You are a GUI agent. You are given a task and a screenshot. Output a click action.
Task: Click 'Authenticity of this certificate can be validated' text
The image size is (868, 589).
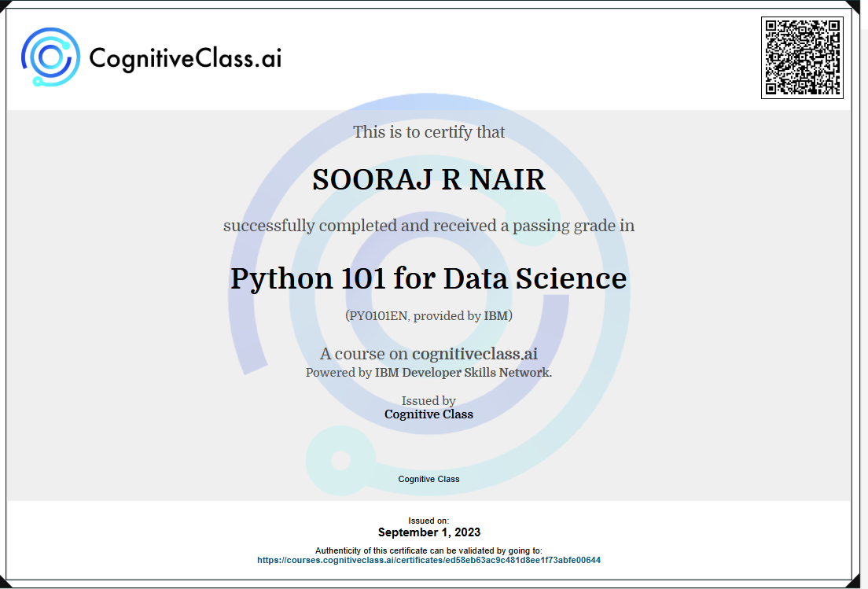(x=428, y=550)
